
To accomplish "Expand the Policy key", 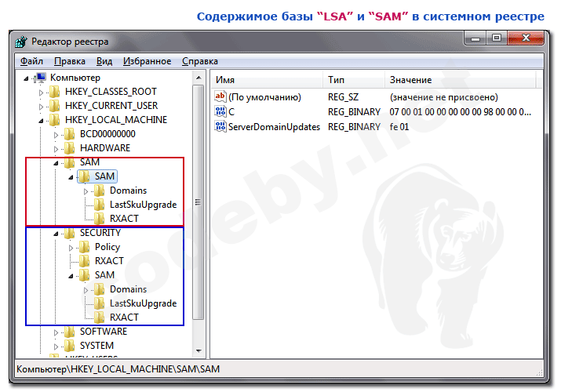I will [x=71, y=248].
